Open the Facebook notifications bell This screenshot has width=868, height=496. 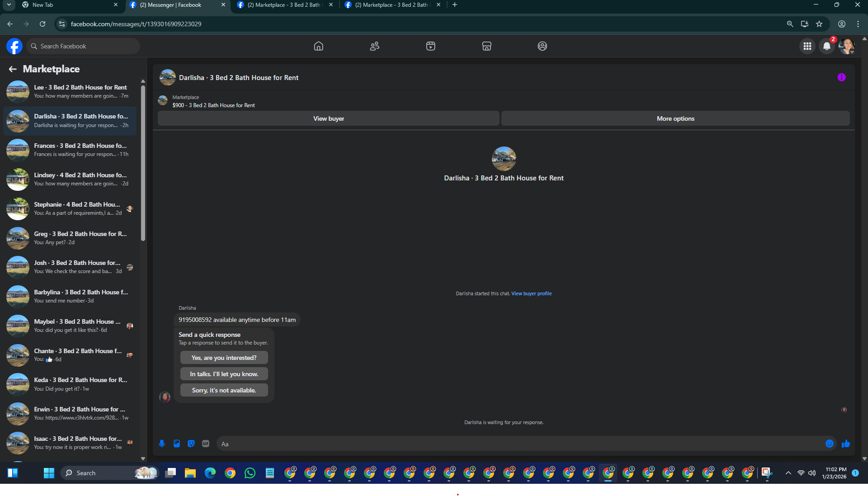826,46
